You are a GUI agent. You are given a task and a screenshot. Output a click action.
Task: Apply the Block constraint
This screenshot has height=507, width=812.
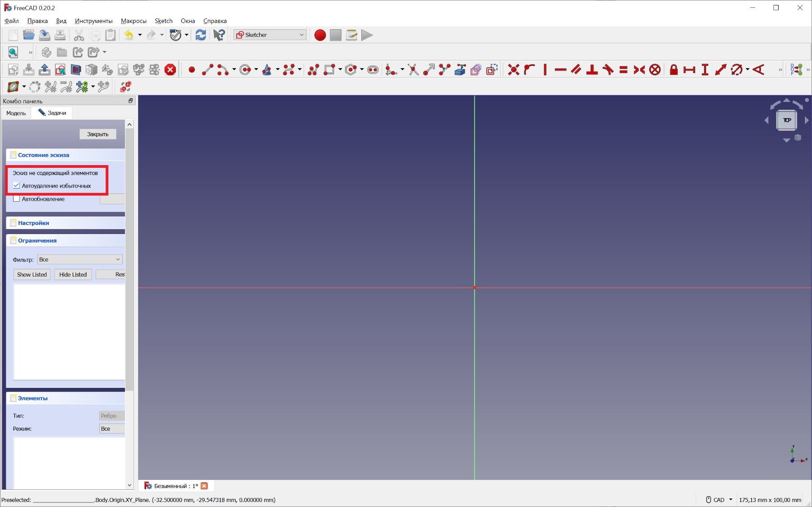[655, 69]
